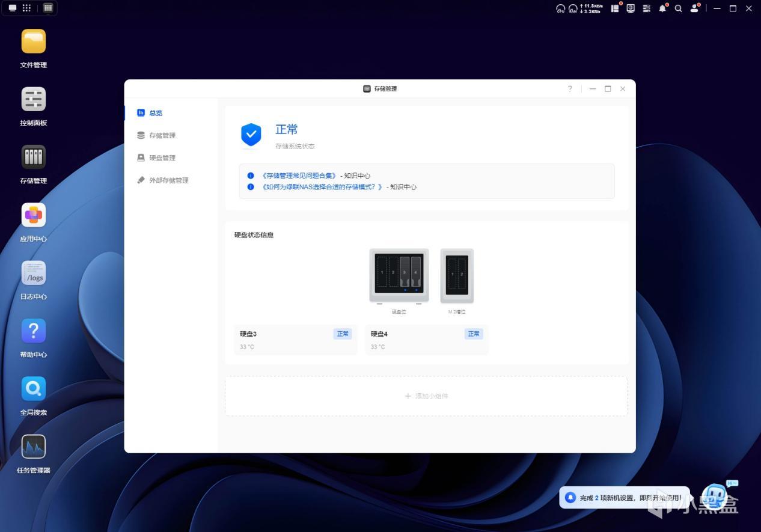Click the M.2槽位 slot thumbnail
The width and height of the screenshot is (761, 532).
[457, 277]
